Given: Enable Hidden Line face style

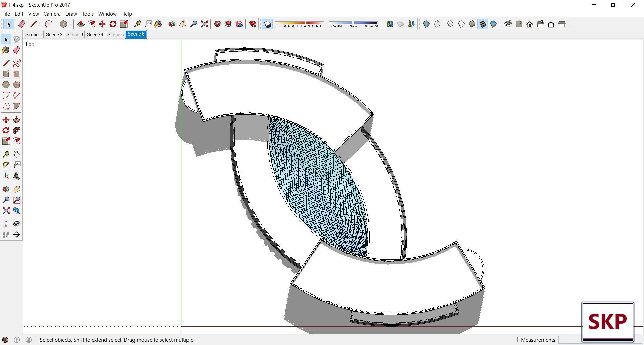Looking at the screenshot, I should (461, 24).
